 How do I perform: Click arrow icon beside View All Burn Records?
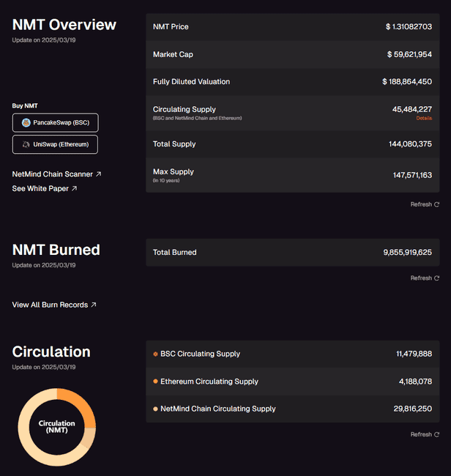(94, 305)
